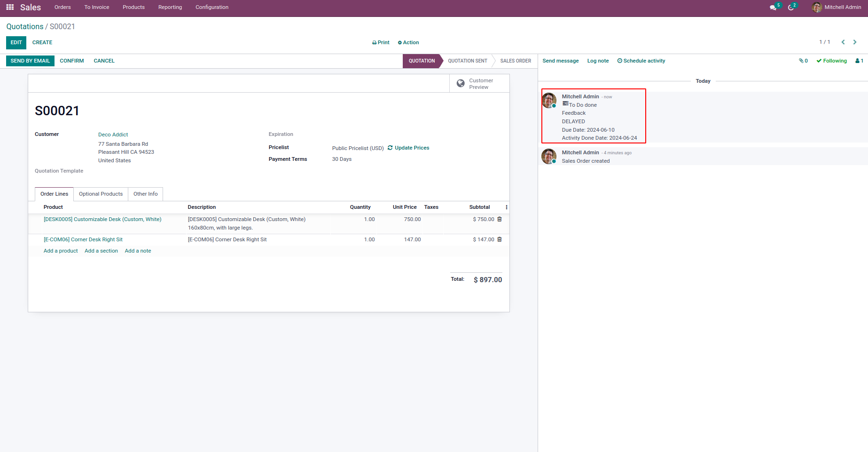Sort by Subtotal column header
The width and height of the screenshot is (868, 452).
coord(479,207)
